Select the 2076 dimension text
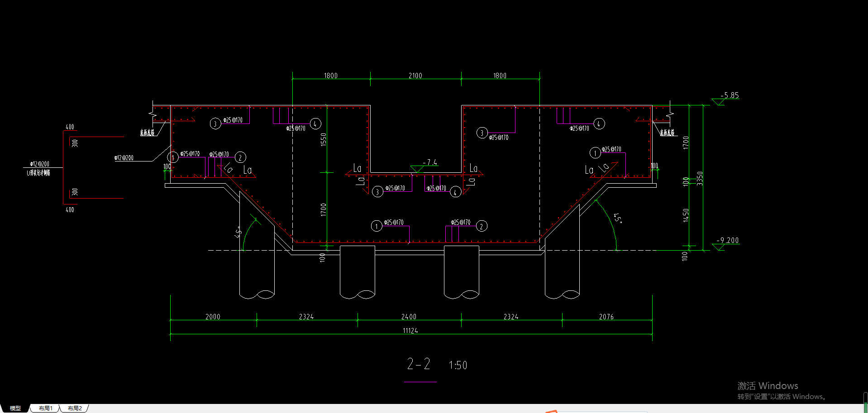The width and height of the screenshot is (868, 413). tap(606, 317)
